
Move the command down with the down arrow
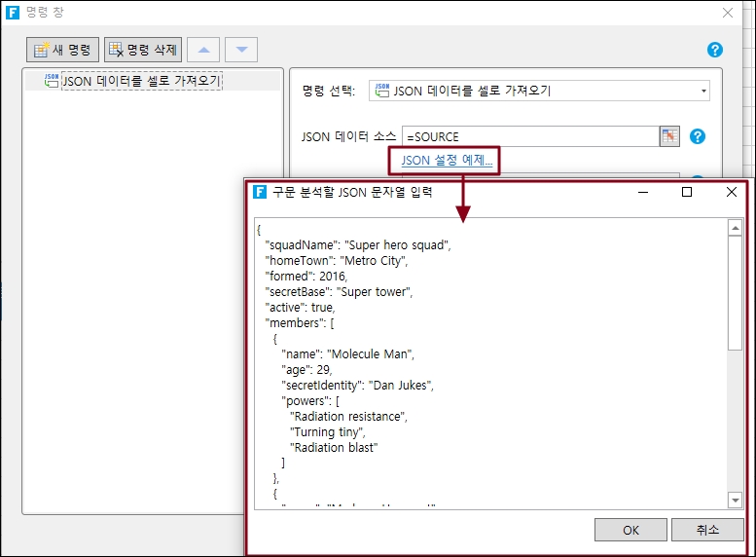point(241,50)
